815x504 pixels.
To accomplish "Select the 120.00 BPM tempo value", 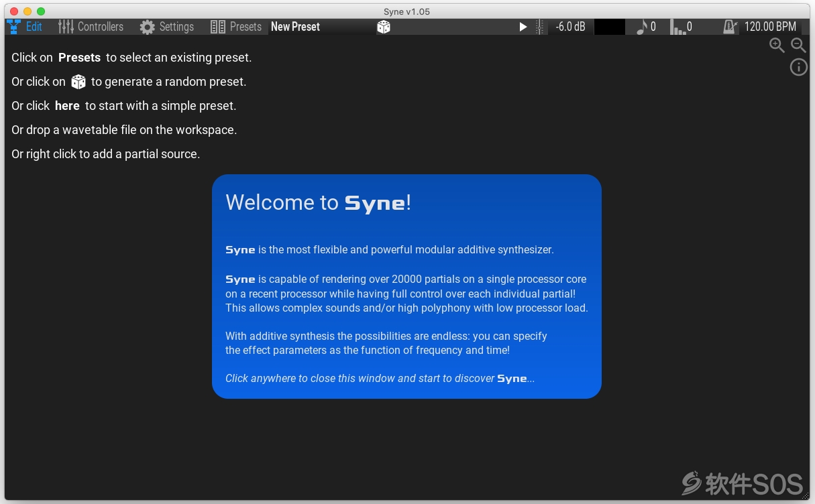I will click(x=771, y=27).
